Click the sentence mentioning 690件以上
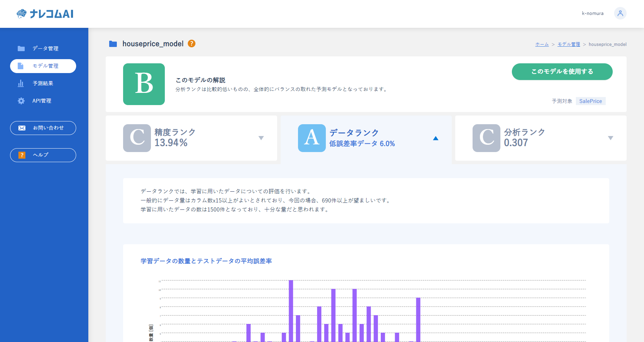This screenshot has height=342, width=644. [266, 200]
